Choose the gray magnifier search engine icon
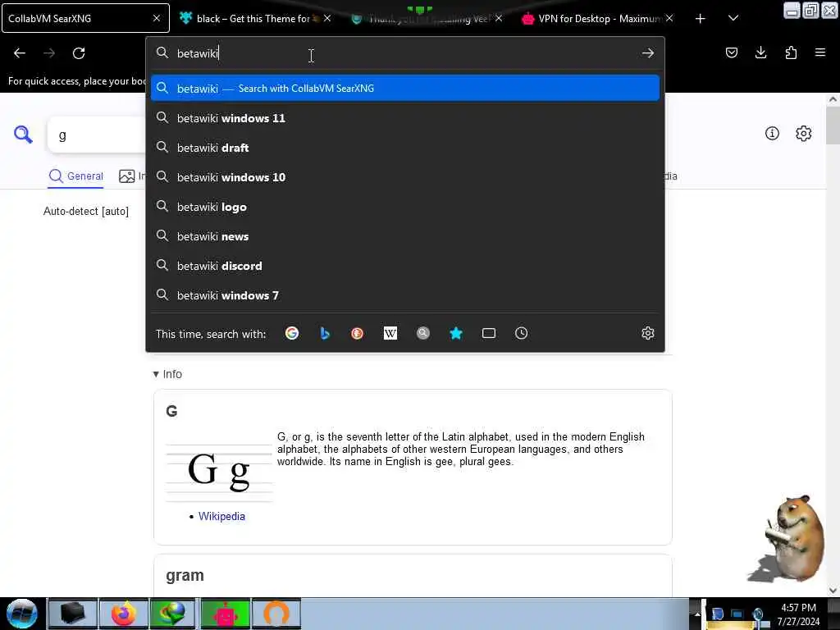Screen dimensions: 840x630 [423, 333]
